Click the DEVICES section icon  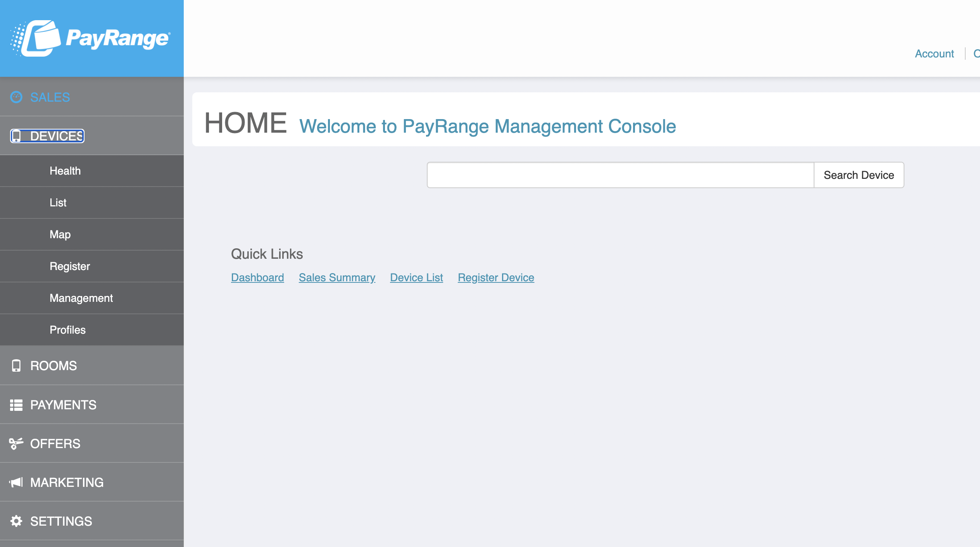[15, 135]
